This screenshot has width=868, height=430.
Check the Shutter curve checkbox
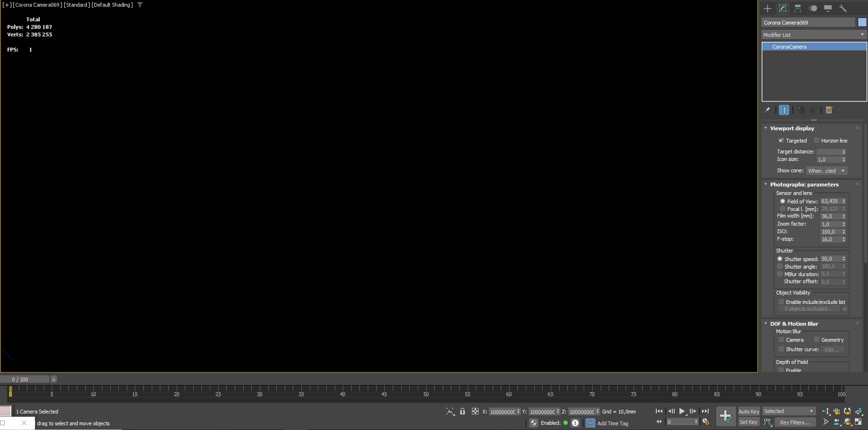click(x=781, y=349)
